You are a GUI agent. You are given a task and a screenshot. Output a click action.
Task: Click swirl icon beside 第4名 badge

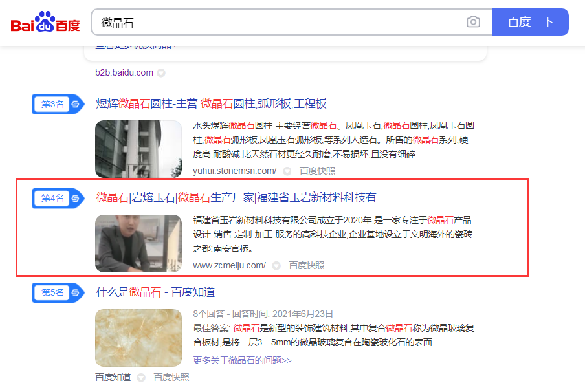pyautogui.click(x=76, y=198)
